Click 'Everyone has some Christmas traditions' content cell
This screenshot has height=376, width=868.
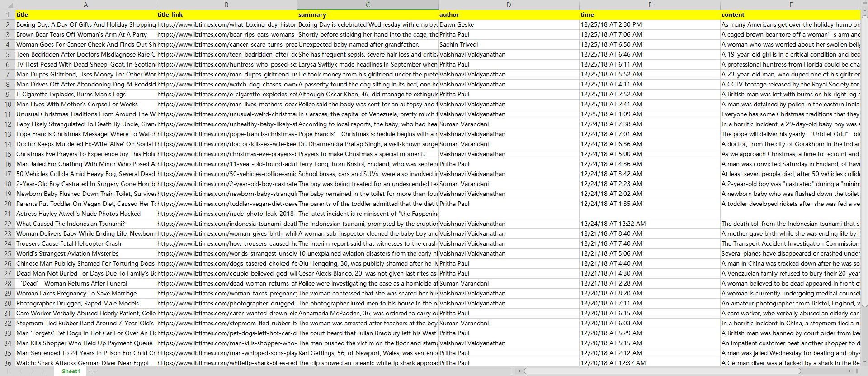click(791, 114)
